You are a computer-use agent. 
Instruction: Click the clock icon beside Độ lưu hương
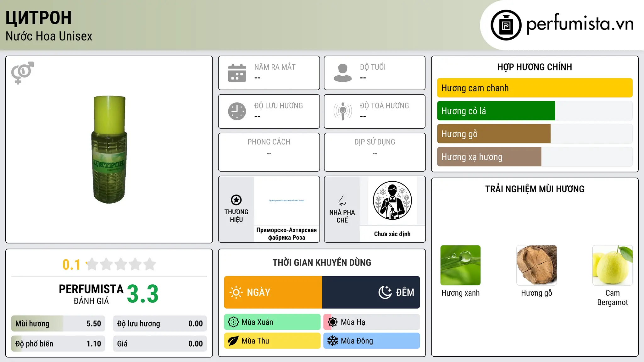tap(237, 111)
